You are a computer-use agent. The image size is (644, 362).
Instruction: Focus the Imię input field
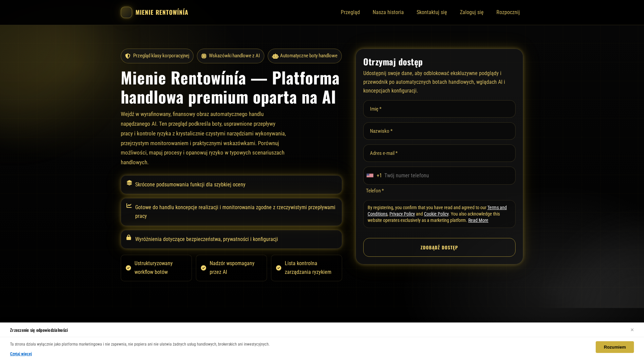click(x=439, y=109)
